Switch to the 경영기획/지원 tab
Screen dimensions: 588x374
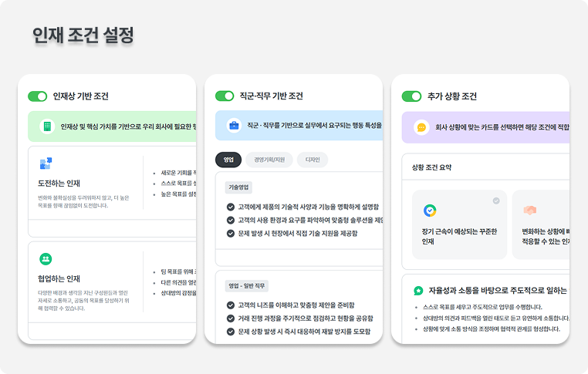[x=269, y=160]
